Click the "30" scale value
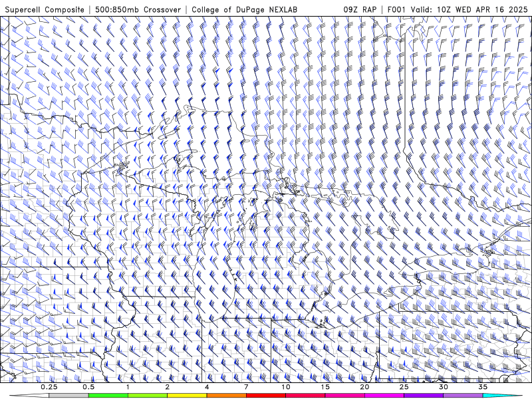Screen dimensions: 532x399 443,387
